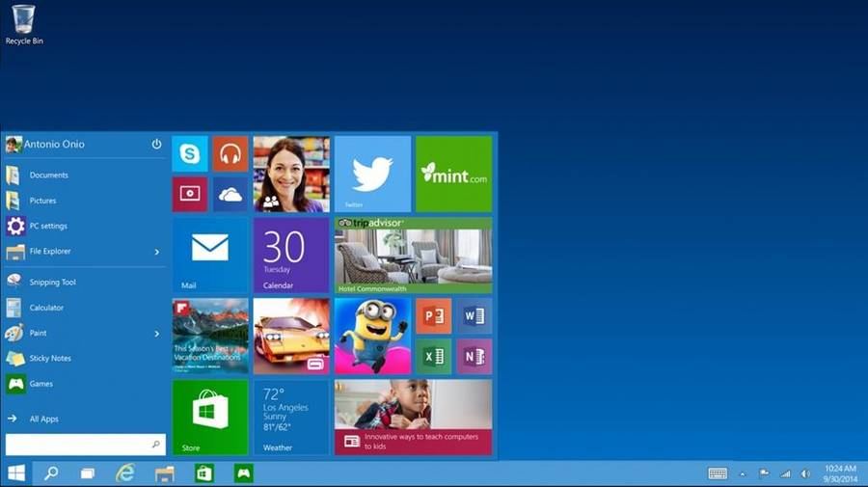The image size is (868, 487).
Task: Select PC settings in the Start menu
Action: click(x=48, y=227)
